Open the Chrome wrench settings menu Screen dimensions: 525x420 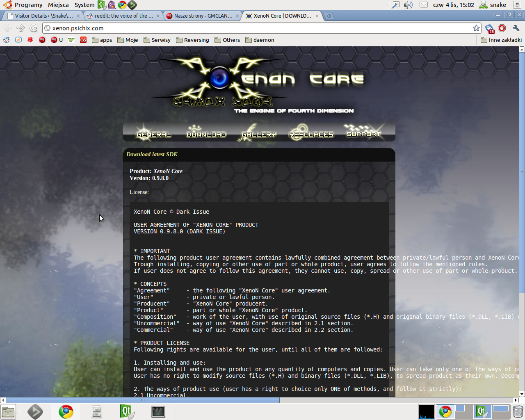tap(516, 28)
